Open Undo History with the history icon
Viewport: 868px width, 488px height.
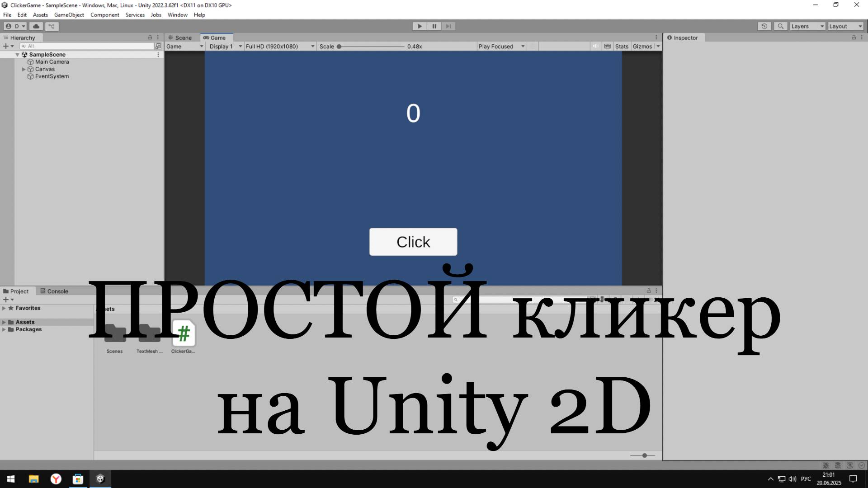764,26
